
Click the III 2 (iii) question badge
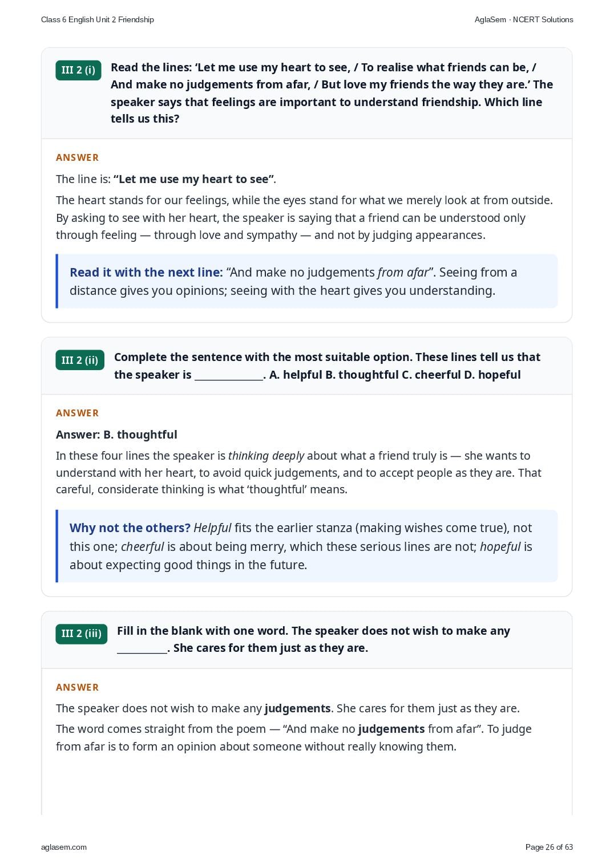point(82,634)
